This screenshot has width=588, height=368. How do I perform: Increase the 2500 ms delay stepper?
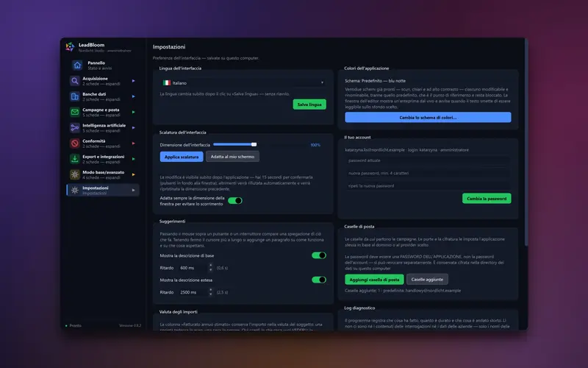(x=210, y=290)
